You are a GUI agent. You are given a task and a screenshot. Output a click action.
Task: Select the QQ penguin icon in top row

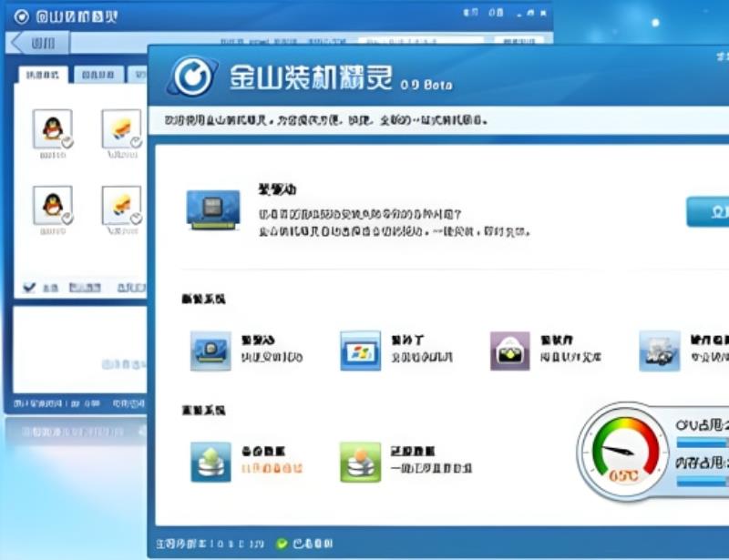pyautogui.click(x=53, y=128)
